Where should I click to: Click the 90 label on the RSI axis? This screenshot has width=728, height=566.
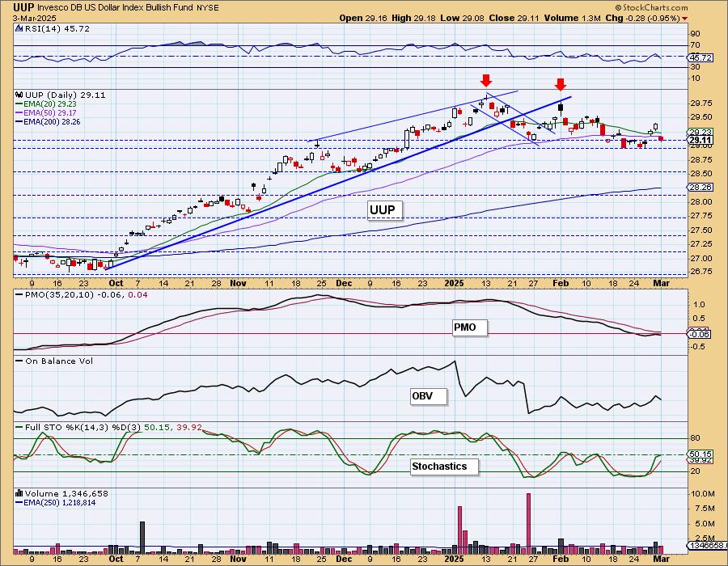695,34
